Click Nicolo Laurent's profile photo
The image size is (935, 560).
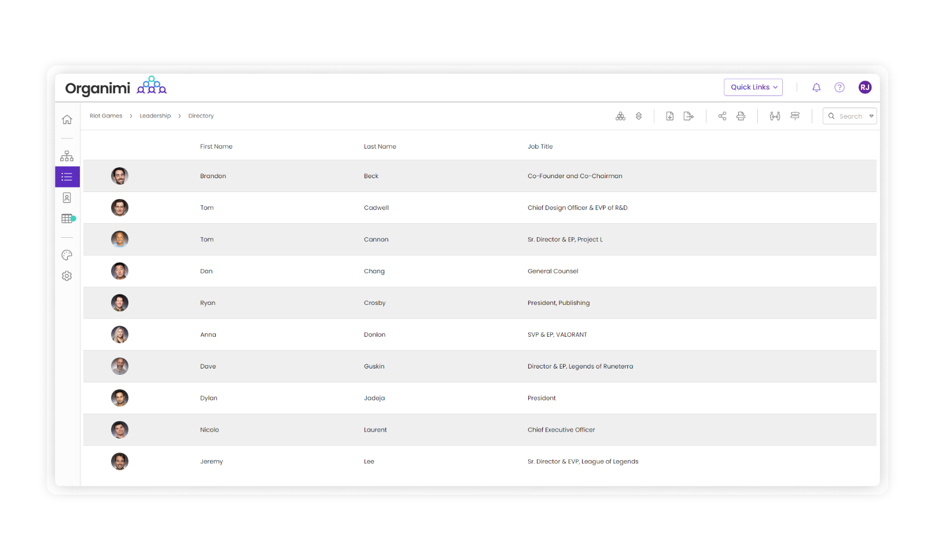pos(120,430)
